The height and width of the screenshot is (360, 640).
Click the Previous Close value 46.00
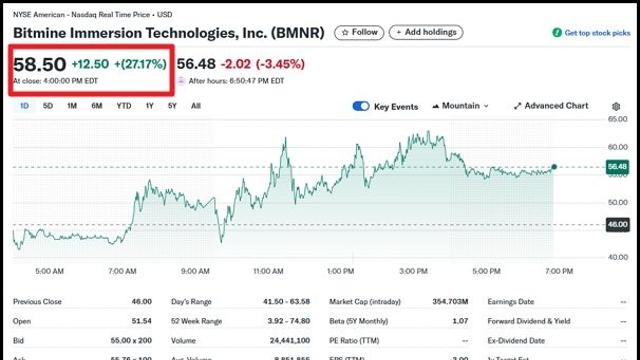tap(142, 302)
